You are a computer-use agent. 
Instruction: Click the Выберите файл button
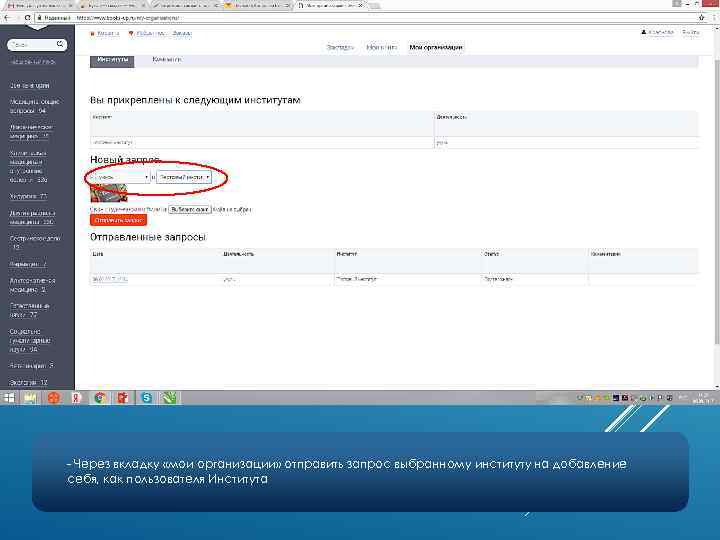point(190,209)
